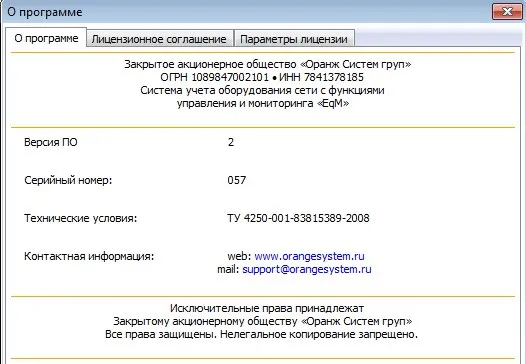Image resolution: width=526 pixels, height=364 pixels.
Task: Click the company name line at the top
Action: click(267, 64)
